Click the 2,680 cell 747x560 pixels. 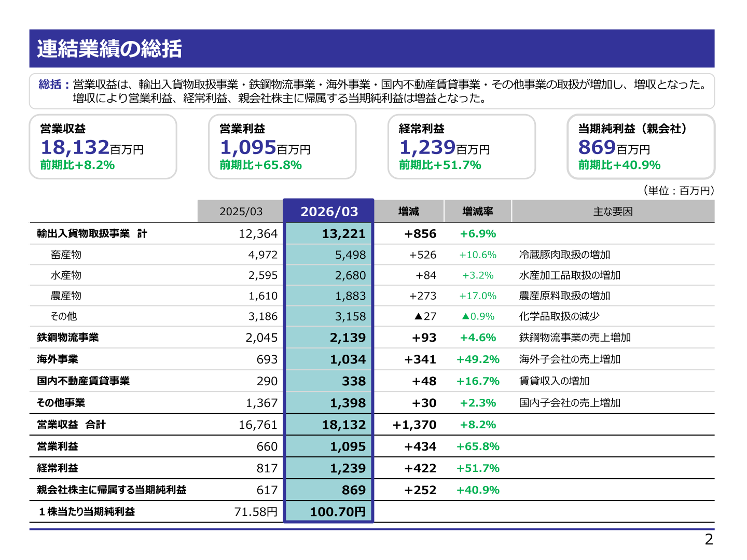coord(350,276)
